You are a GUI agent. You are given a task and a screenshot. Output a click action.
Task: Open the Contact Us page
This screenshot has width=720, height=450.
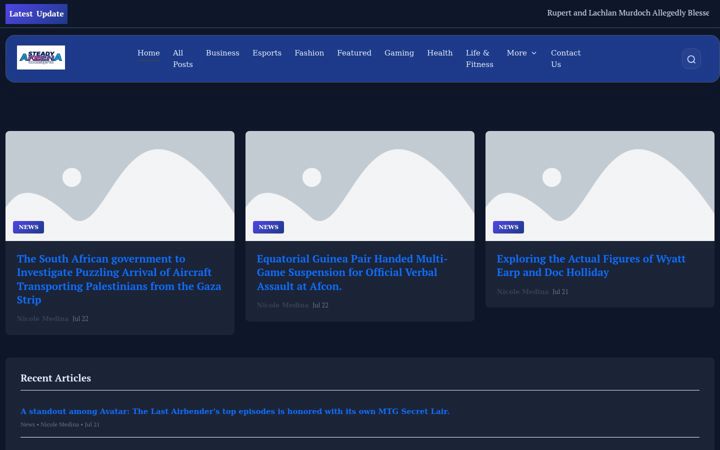566,59
